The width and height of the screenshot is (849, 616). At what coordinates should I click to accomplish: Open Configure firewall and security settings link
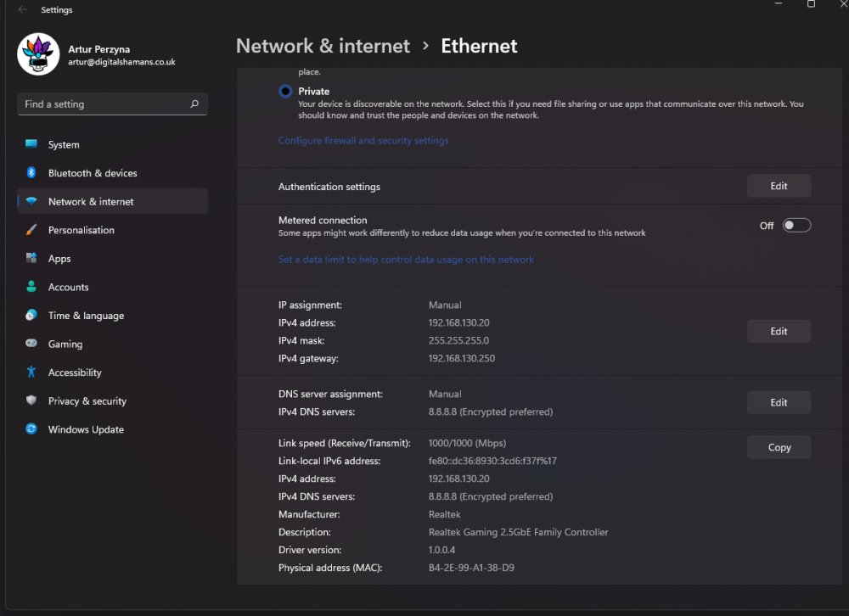click(x=363, y=140)
